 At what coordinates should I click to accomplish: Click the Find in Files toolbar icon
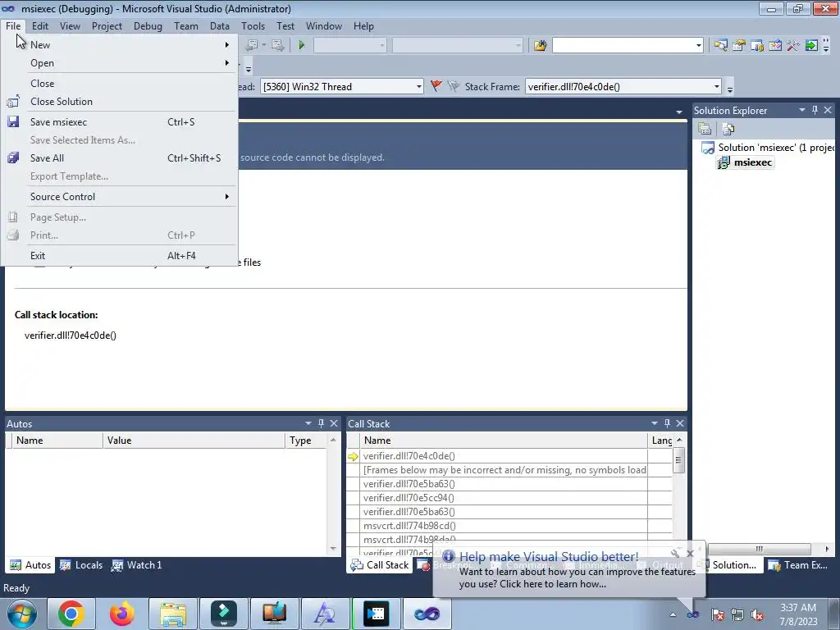point(540,46)
